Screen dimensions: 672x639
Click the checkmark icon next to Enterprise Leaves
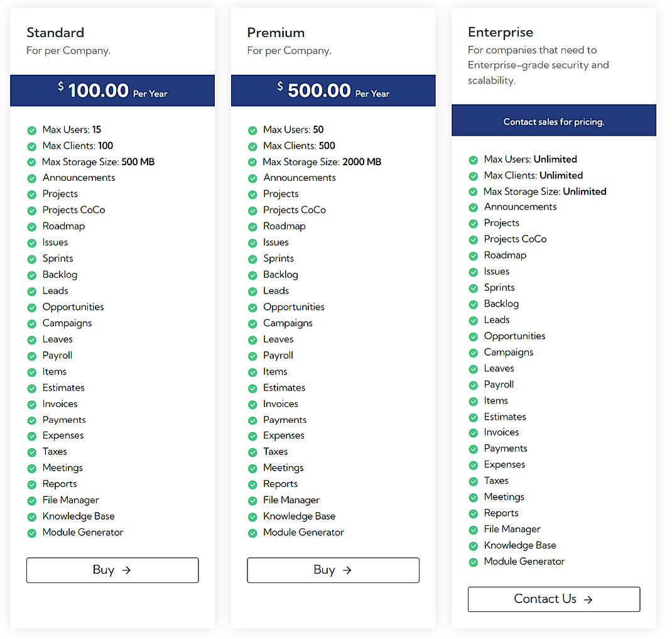point(473,368)
